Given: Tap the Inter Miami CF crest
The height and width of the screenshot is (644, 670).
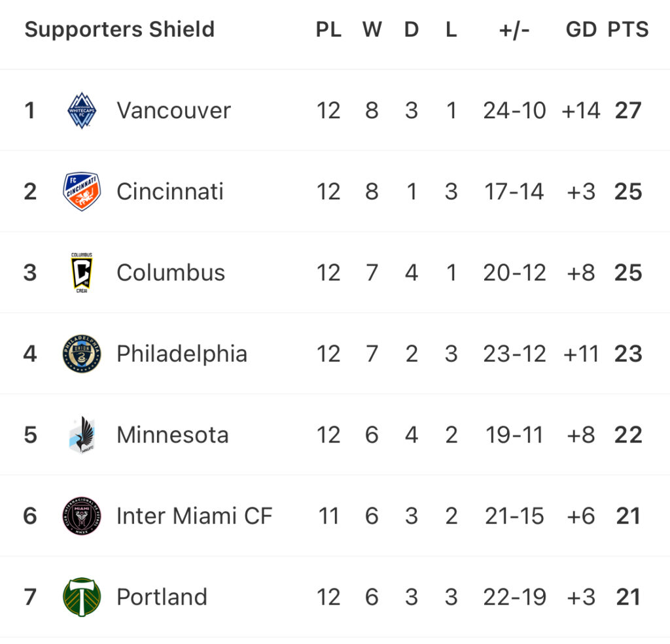Looking at the screenshot, I should pos(82,516).
